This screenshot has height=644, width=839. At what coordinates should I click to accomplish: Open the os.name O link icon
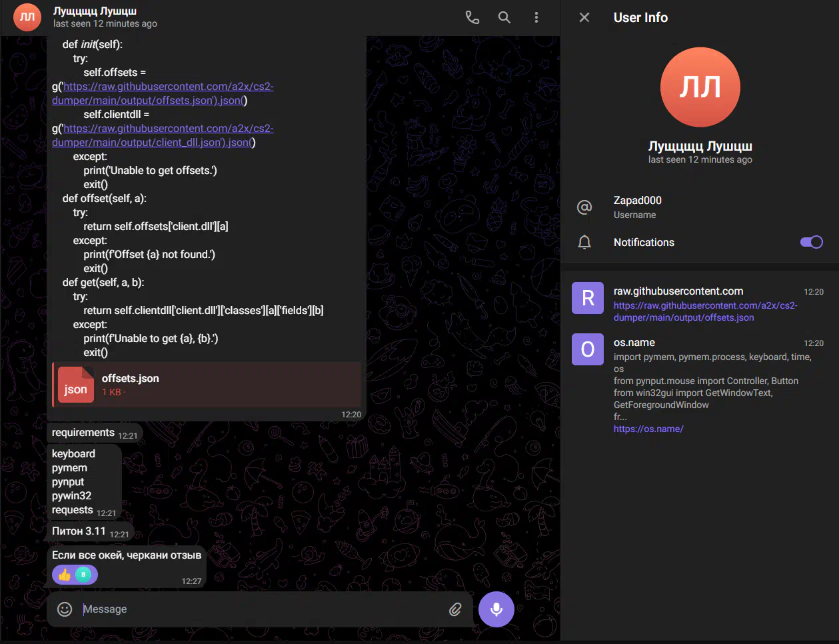[588, 349]
